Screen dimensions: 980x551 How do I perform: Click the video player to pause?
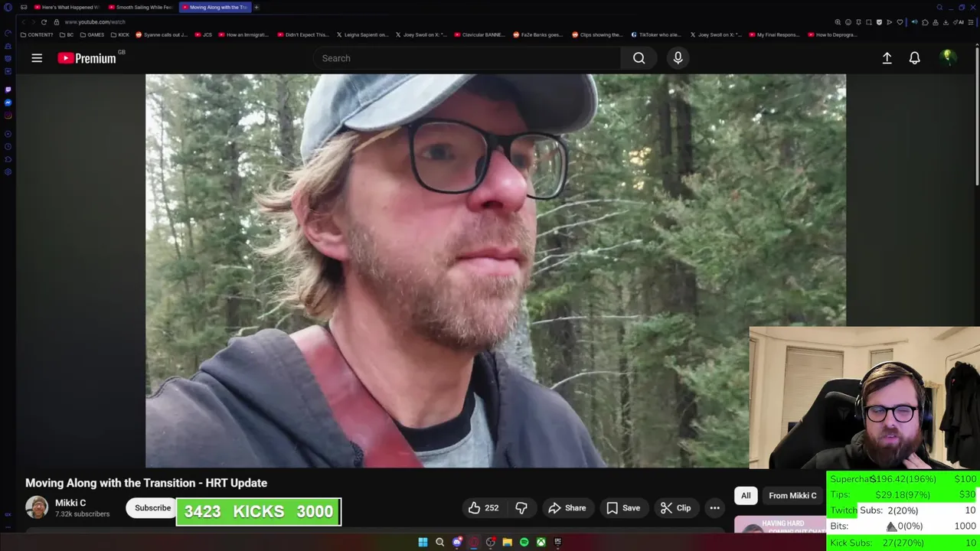click(495, 271)
